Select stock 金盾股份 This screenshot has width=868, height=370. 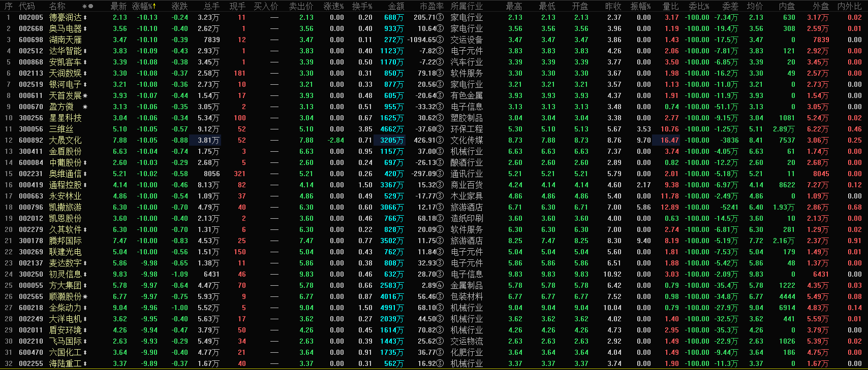pyautogui.click(x=65, y=151)
